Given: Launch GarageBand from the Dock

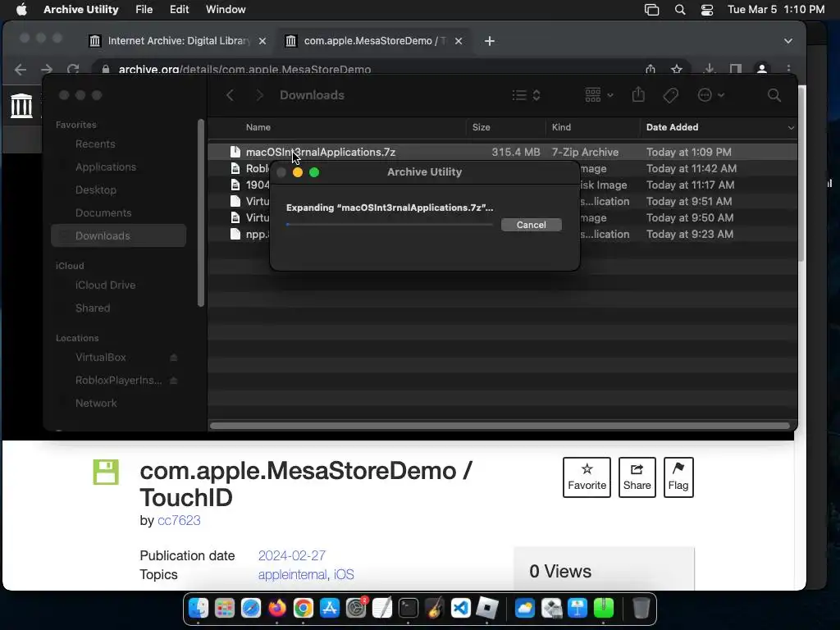Looking at the screenshot, I should point(435,609).
